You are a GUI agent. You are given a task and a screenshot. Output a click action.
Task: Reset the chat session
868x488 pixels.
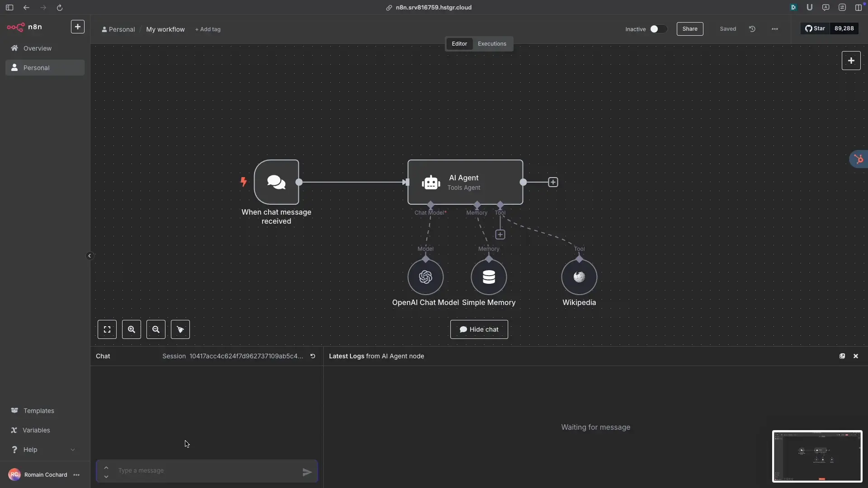point(312,356)
